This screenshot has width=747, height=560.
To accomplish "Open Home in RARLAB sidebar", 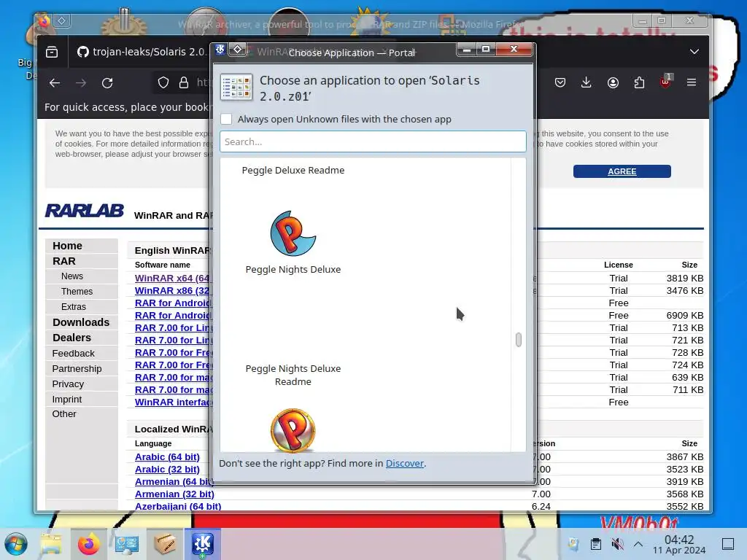I will click(x=67, y=246).
